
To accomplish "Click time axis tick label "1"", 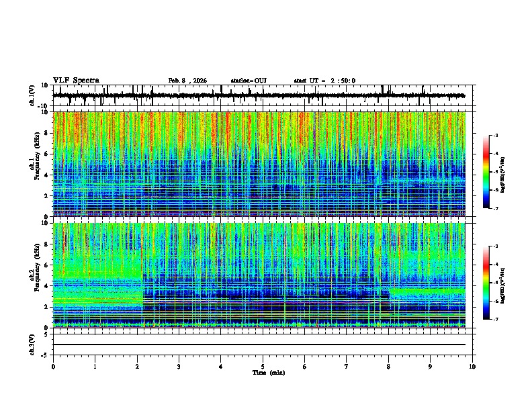I will tap(95, 367).
